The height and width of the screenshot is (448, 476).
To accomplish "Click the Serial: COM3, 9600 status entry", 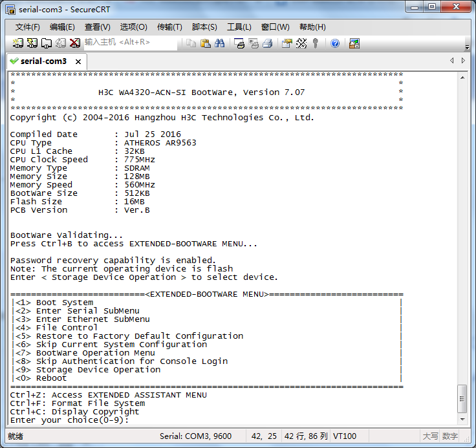I will pos(195,436).
